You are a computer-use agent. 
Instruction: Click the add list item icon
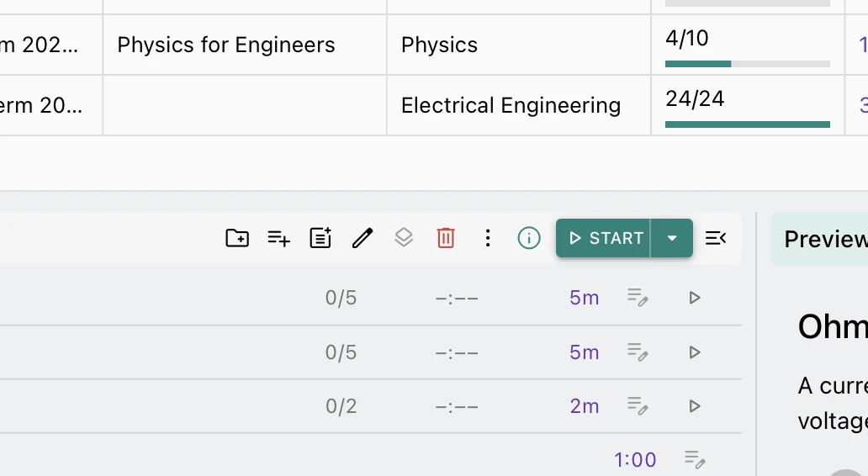(279, 238)
